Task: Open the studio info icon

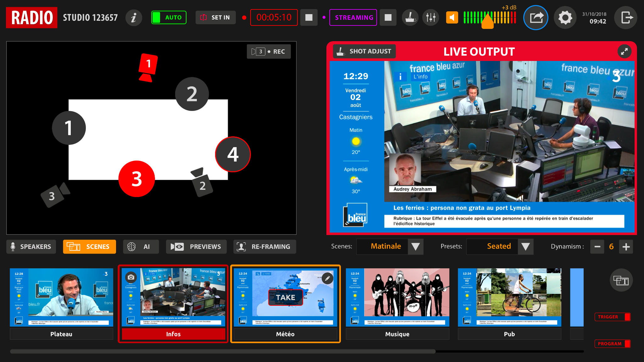Action: pyautogui.click(x=134, y=18)
